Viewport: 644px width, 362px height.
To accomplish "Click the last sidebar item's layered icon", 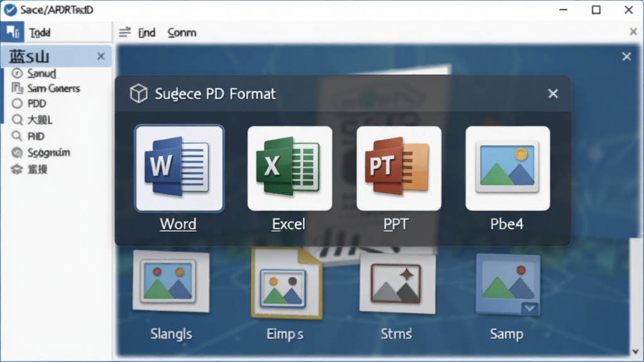I will click(x=17, y=169).
